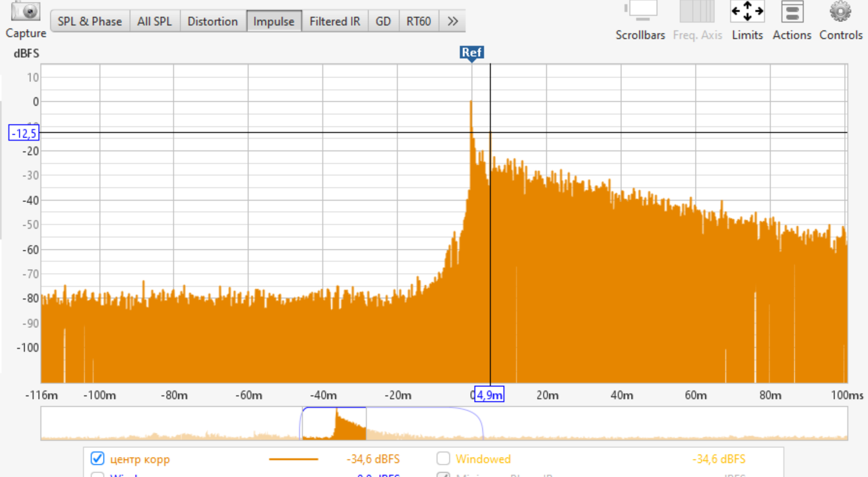Screen dimensions: 868x477
Task: Switch to the All SPL tab
Action: tap(155, 21)
